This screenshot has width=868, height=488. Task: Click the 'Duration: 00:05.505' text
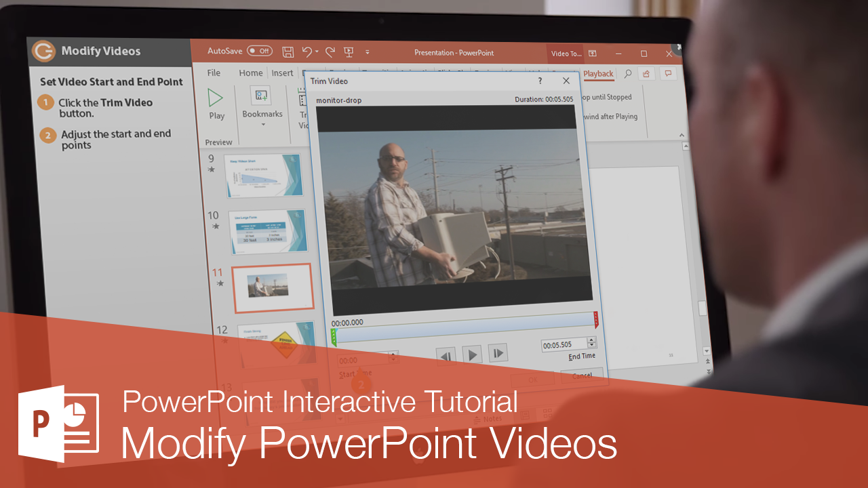[x=544, y=99]
